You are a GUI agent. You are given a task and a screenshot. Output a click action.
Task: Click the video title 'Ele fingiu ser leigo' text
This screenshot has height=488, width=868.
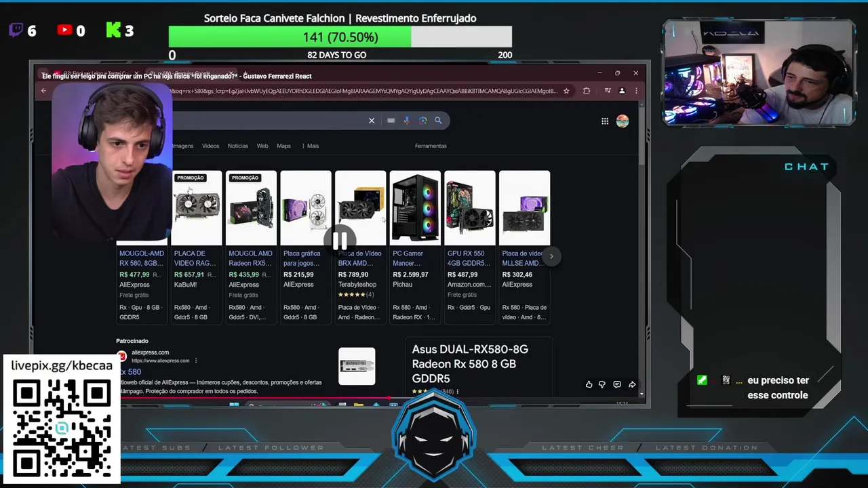(x=177, y=76)
